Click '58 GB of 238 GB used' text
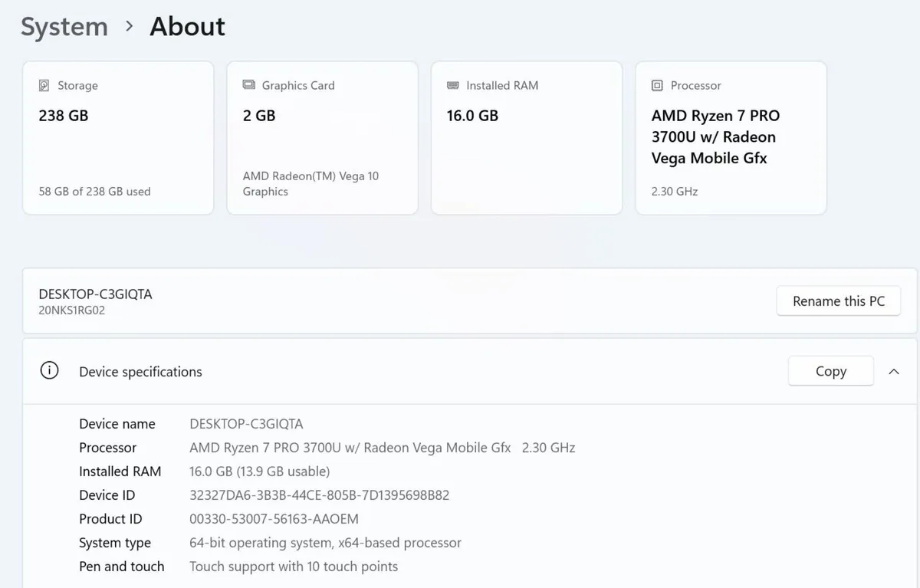The image size is (920, 588). tap(94, 192)
